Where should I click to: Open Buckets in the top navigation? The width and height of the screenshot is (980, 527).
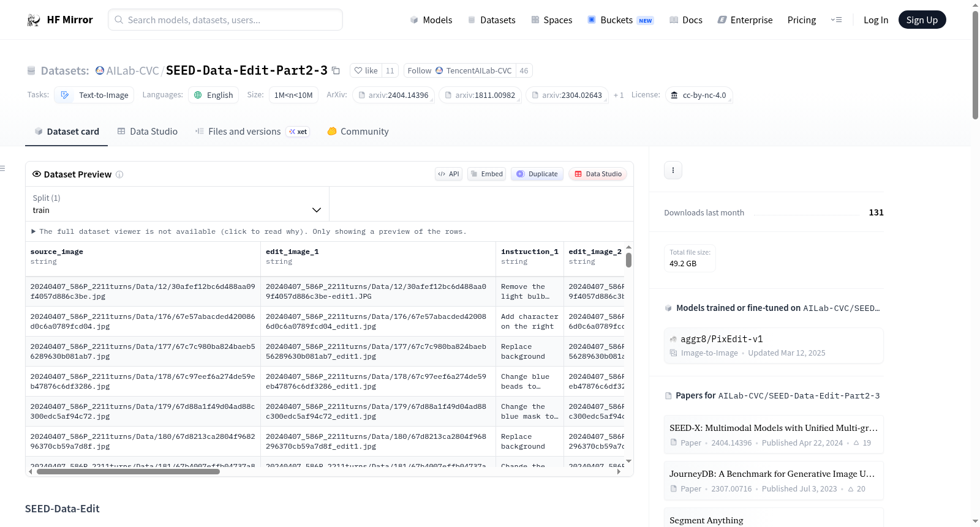click(620, 20)
